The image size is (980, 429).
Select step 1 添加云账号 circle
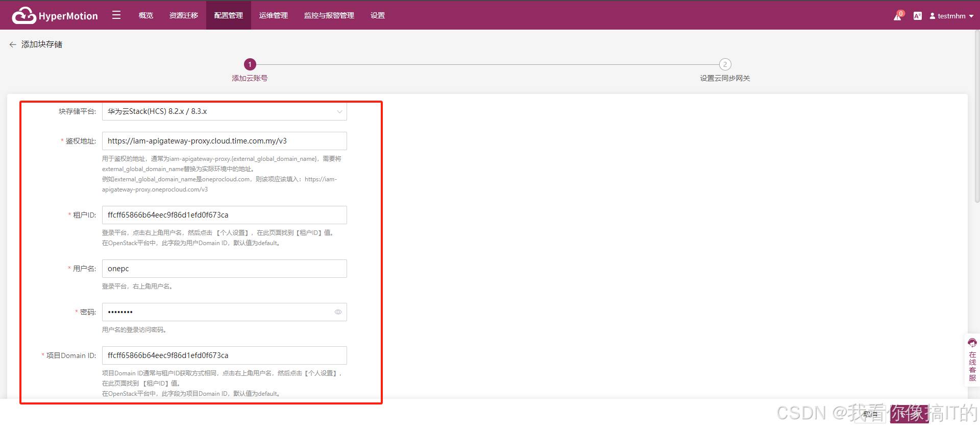click(x=250, y=64)
